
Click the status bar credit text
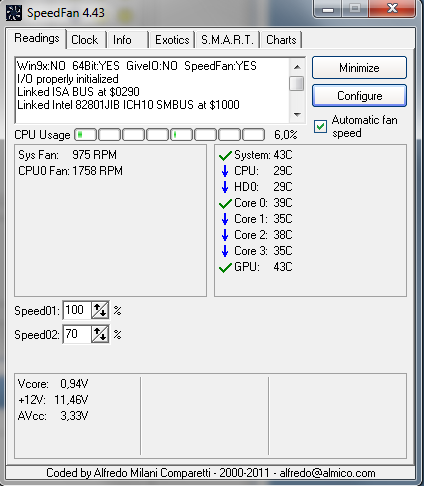pyautogui.click(x=211, y=473)
